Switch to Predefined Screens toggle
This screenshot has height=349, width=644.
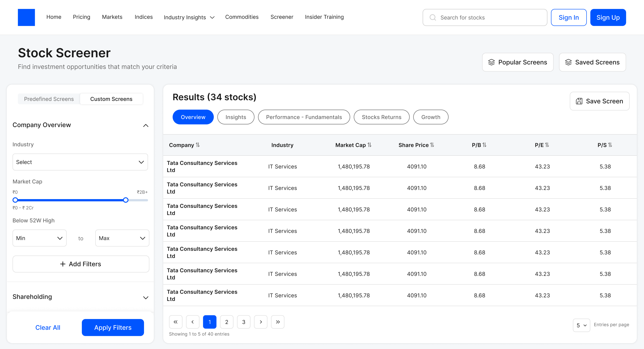coord(49,99)
